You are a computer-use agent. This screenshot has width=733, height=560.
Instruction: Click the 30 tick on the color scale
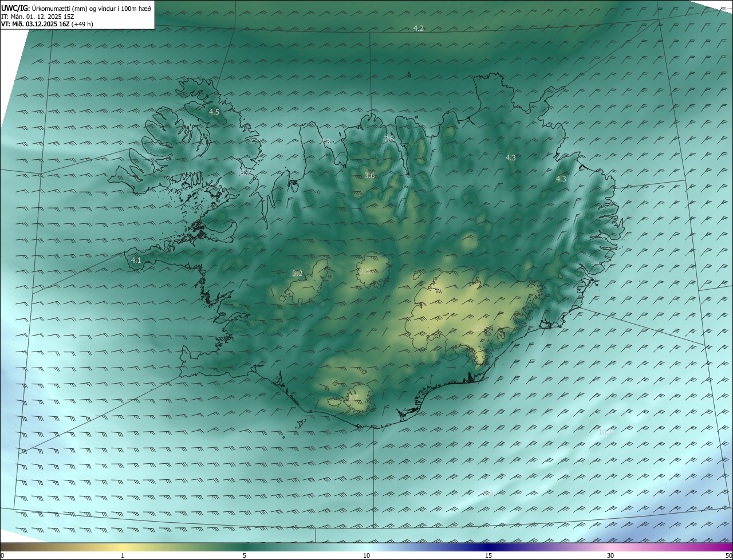(610, 555)
